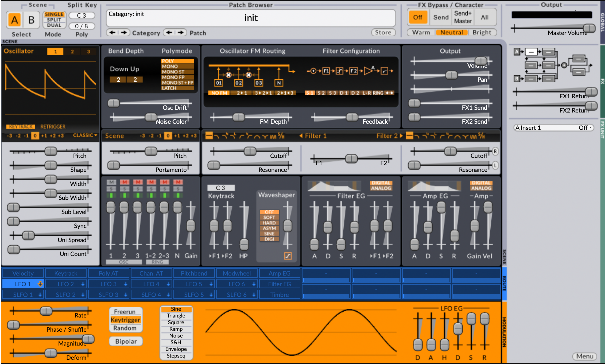The image size is (605, 364).
Task: Mute oscillator 2 with its M button
Action: tap(124, 182)
